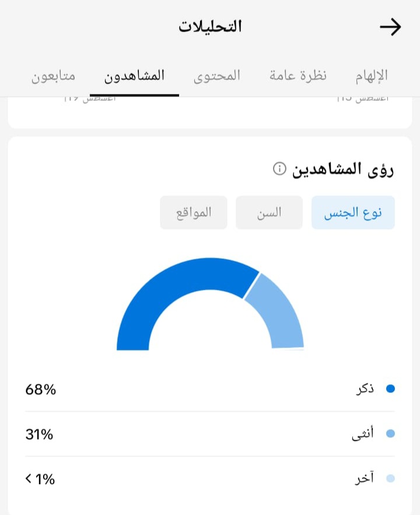Go to the نظرة عامة tab

point(298,76)
